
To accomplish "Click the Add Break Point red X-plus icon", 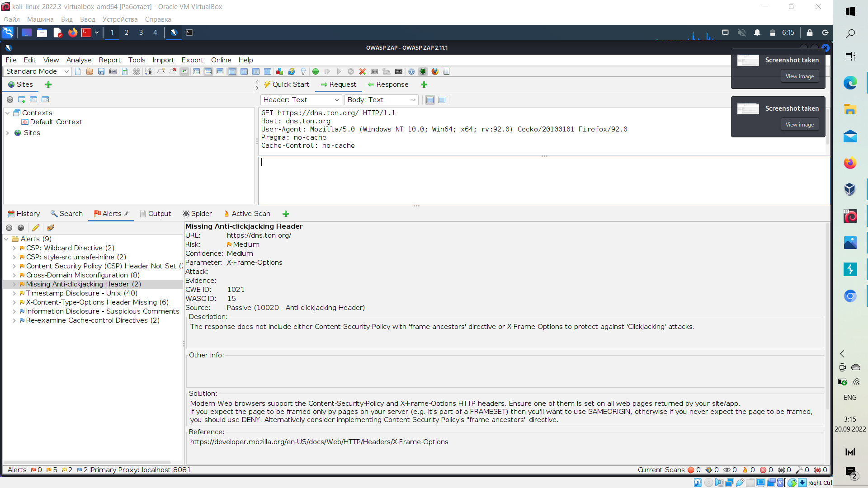I will (x=363, y=71).
